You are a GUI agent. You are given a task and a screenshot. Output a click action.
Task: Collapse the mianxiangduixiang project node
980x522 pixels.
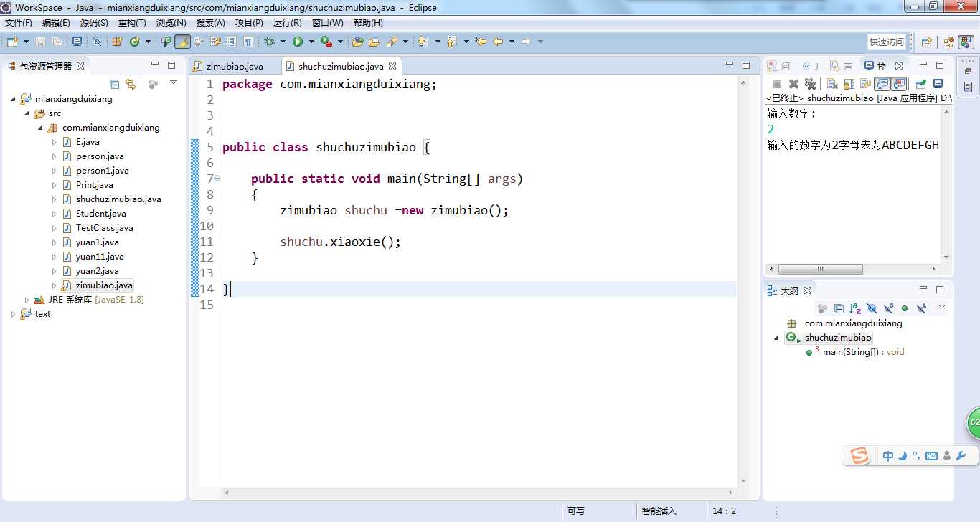pos(14,99)
